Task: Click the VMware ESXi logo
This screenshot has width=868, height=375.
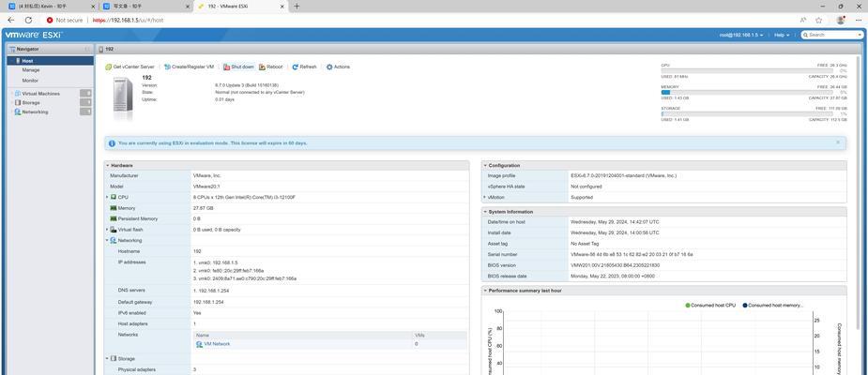Action: [34, 35]
